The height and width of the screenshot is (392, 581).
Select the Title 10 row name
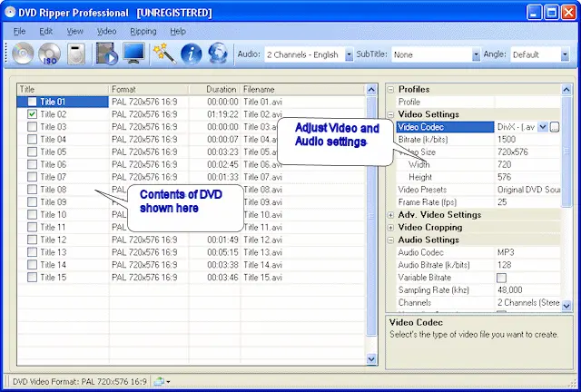pyautogui.click(x=53, y=214)
